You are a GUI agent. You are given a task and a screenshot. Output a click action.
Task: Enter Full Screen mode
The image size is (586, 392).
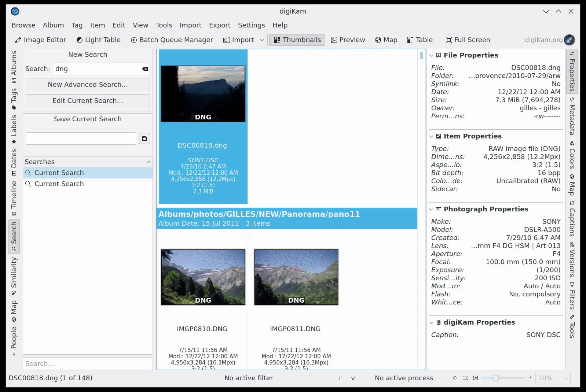pos(468,40)
